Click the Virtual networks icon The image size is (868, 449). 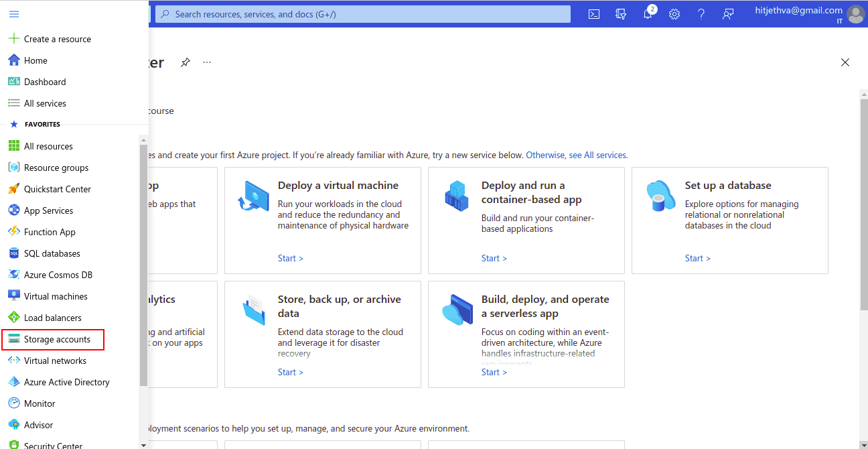coord(13,361)
